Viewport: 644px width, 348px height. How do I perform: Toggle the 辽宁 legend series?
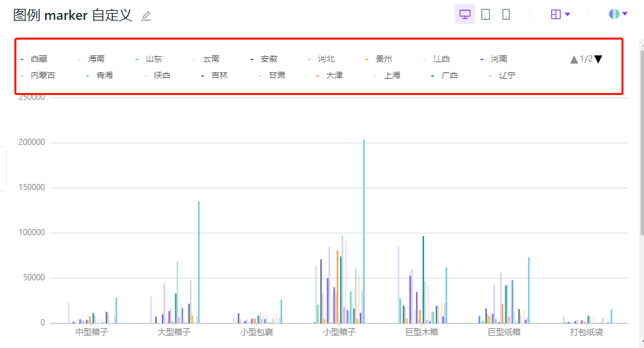[x=503, y=76]
